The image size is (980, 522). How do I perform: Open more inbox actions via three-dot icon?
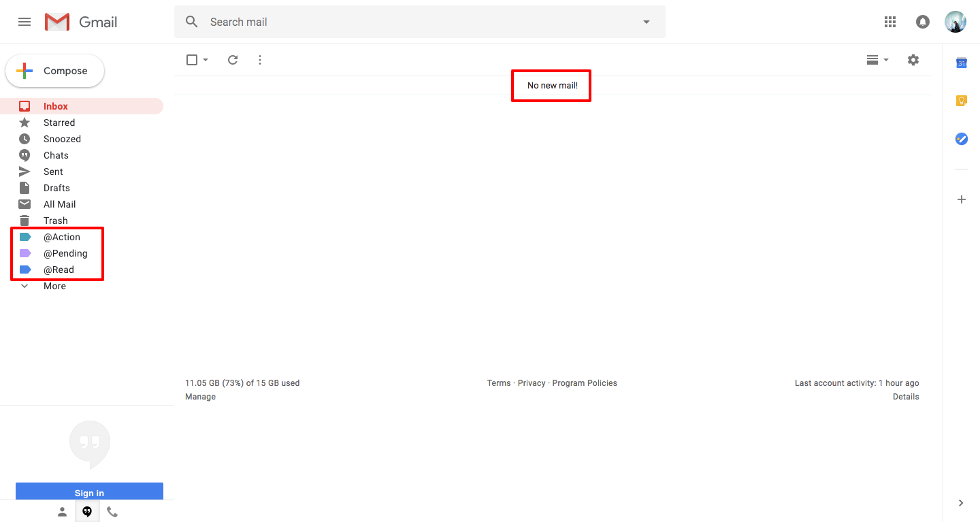(260, 60)
